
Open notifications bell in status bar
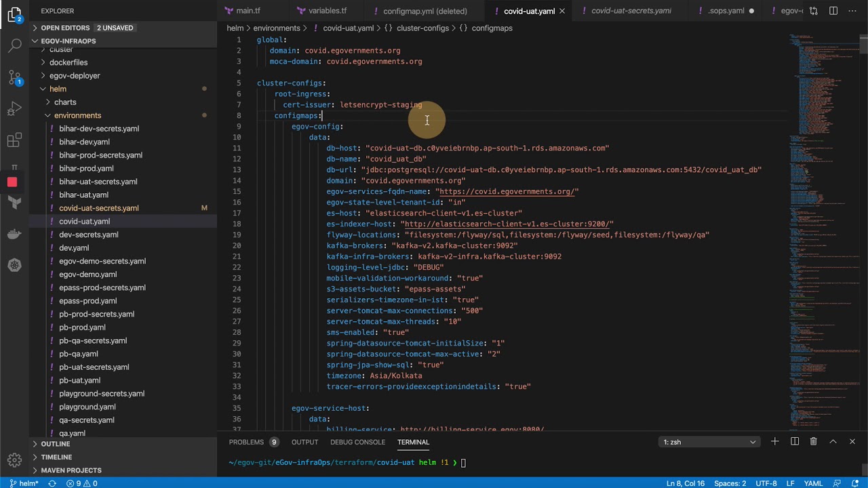[856, 483]
